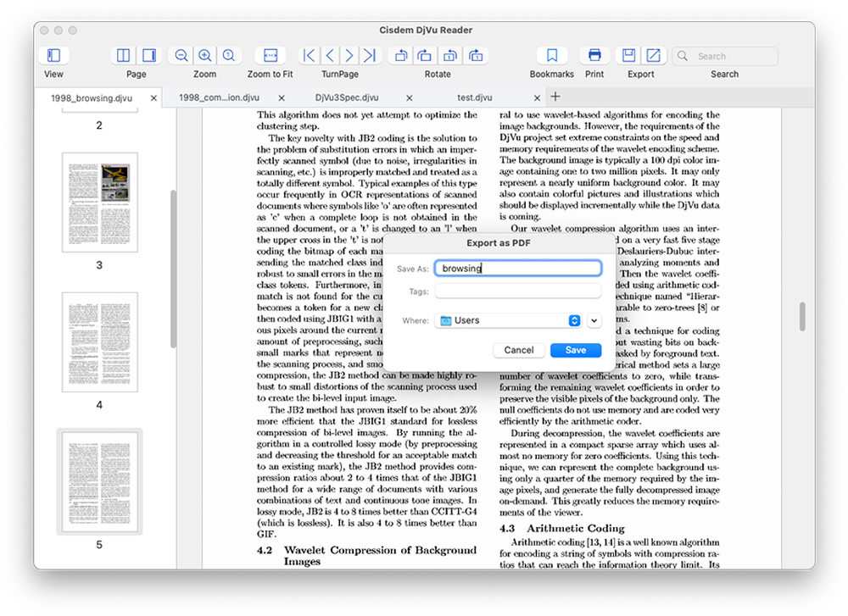Click into the toolbar Search field

[x=725, y=56]
